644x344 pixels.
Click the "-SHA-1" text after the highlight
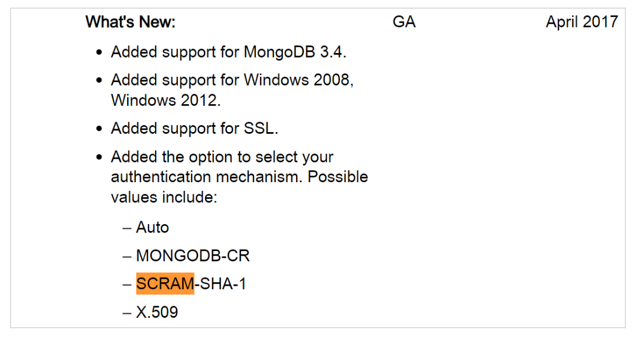click(x=220, y=284)
